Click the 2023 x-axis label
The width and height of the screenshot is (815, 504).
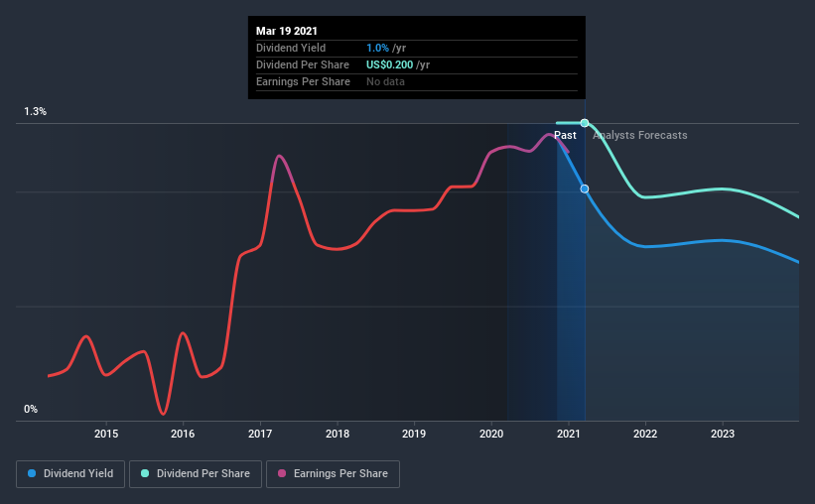[x=723, y=434]
